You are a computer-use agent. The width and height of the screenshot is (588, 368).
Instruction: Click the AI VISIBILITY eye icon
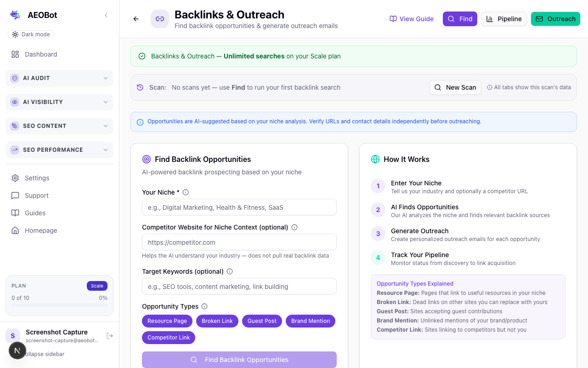15,102
